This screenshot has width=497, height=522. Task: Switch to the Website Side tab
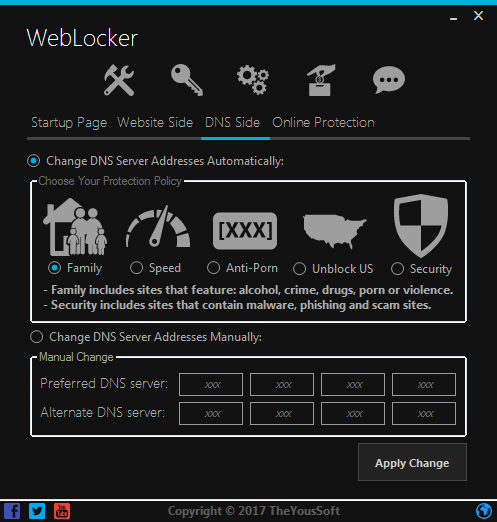pyautogui.click(x=155, y=123)
